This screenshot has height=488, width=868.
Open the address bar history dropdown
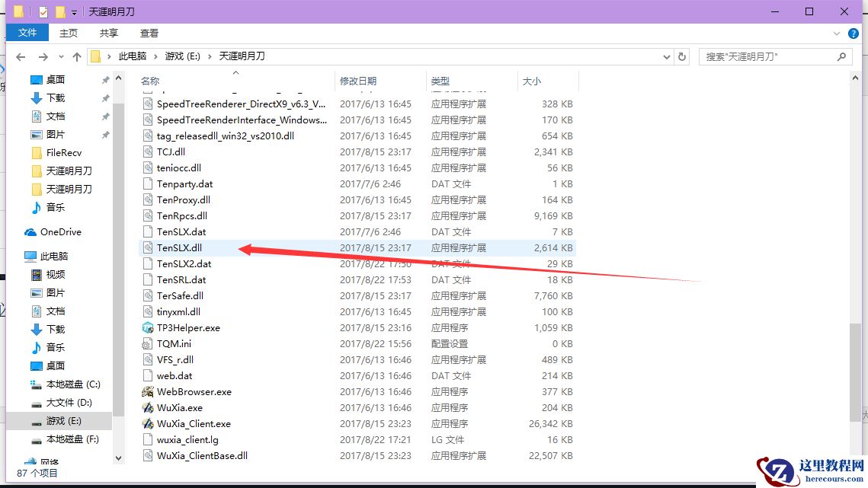(667, 56)
